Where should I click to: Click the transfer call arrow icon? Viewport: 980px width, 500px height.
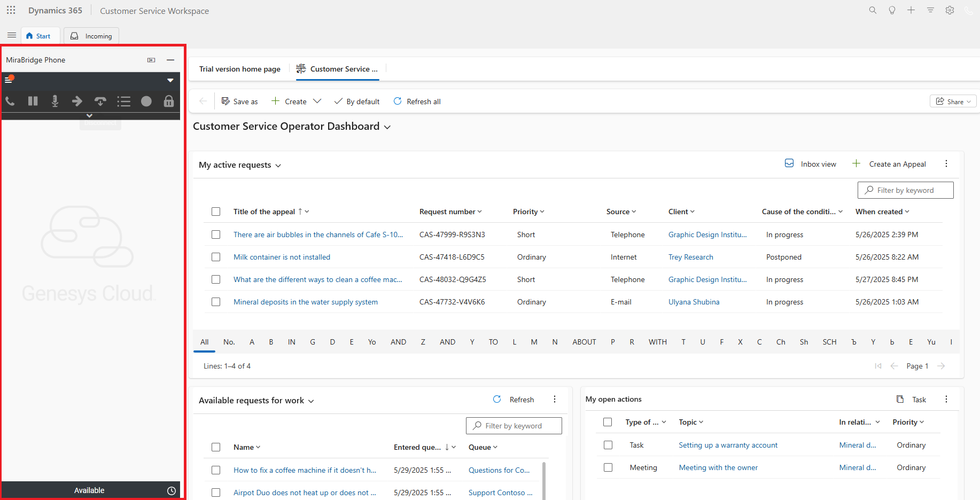pyautogui.click(x=77, y=101)
